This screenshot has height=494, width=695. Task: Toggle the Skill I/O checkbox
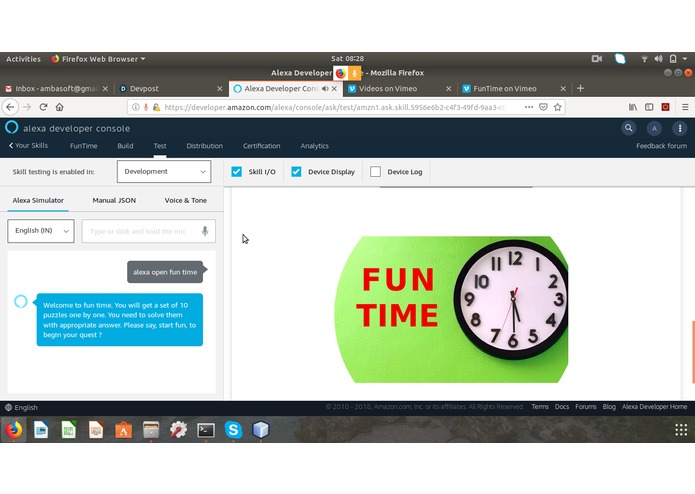(237, 172)
